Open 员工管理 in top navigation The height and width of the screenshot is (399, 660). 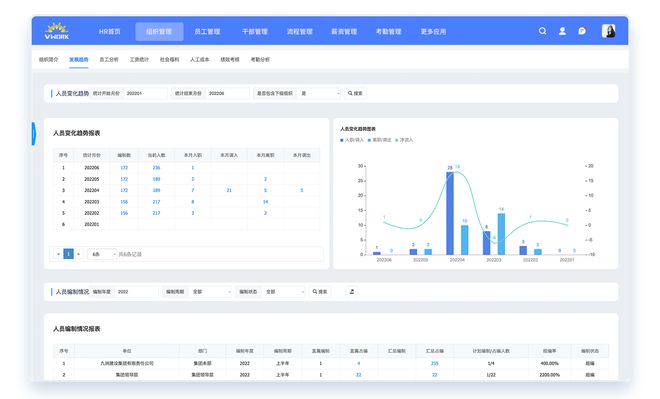tap(207, 32)
